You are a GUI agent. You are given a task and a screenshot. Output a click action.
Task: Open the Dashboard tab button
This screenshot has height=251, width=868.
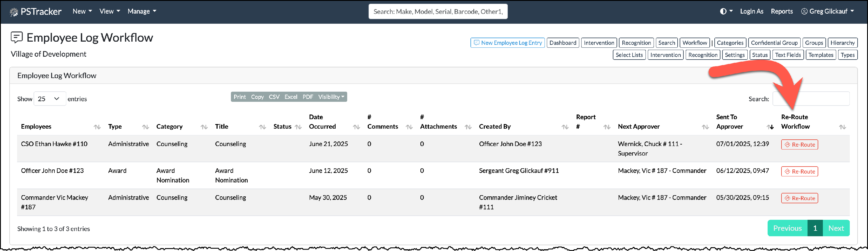563,43
